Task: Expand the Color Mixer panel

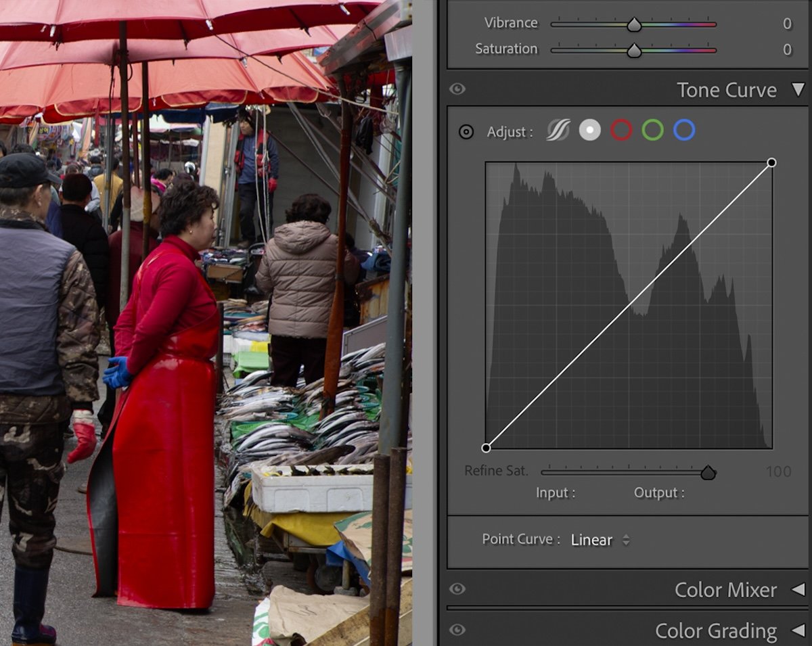Action: (798, 590)
